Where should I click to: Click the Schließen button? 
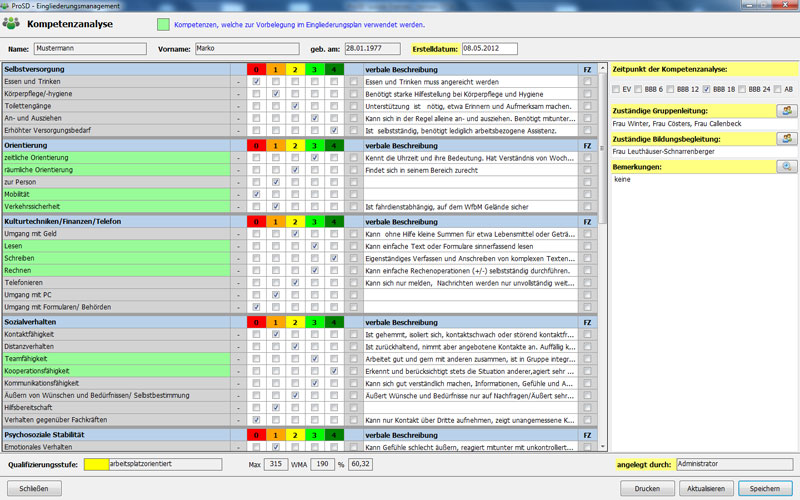(x=35, y=488)
